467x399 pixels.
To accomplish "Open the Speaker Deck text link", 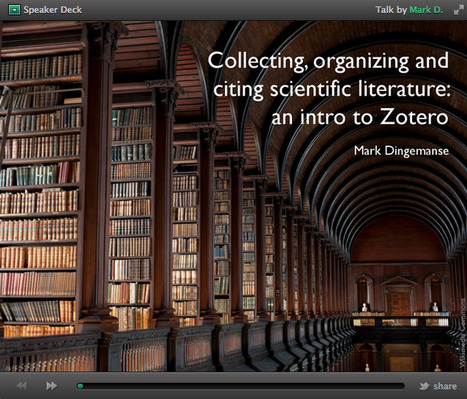I will pos(52,10).
